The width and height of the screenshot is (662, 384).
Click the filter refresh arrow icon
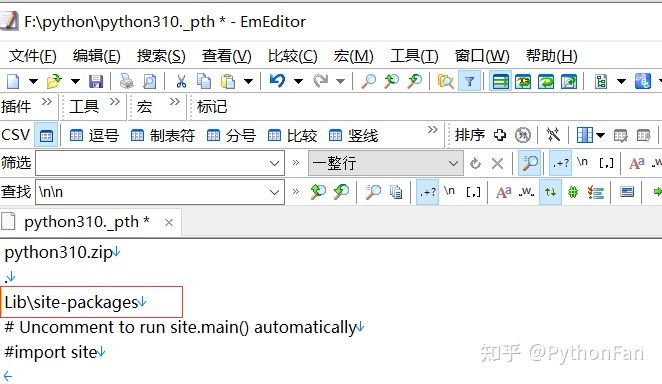[475, 163]
